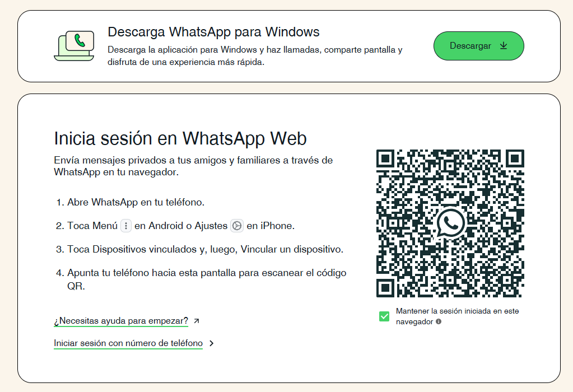The image size is (573, 392).
Task: Click the green Descargar button
Action: click(479, 46)
